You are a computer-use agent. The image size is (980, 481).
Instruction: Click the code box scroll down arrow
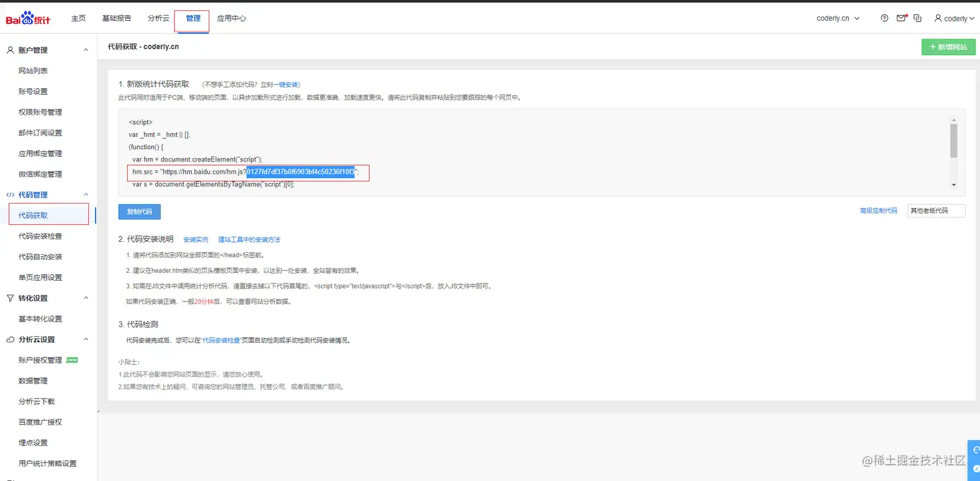(953, 185)
